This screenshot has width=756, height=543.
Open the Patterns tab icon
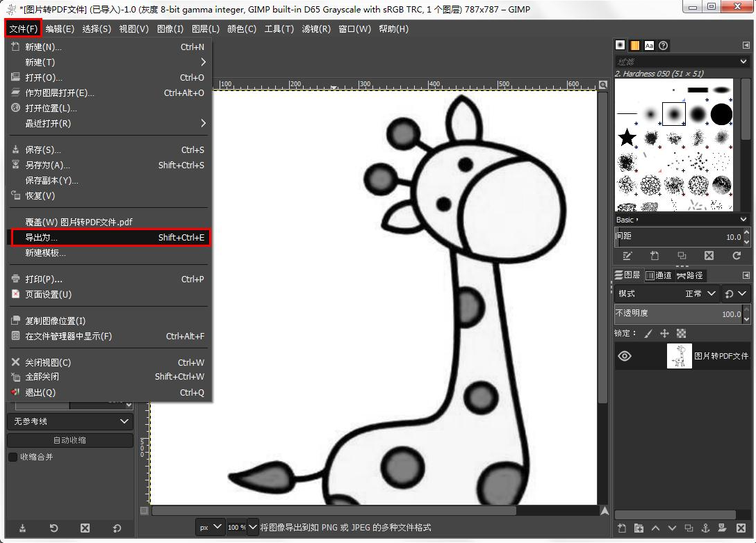tap(634, 45)
